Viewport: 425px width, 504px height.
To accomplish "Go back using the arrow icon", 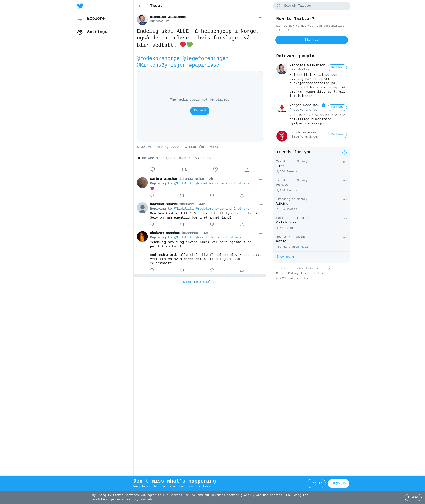I will 141,6.
